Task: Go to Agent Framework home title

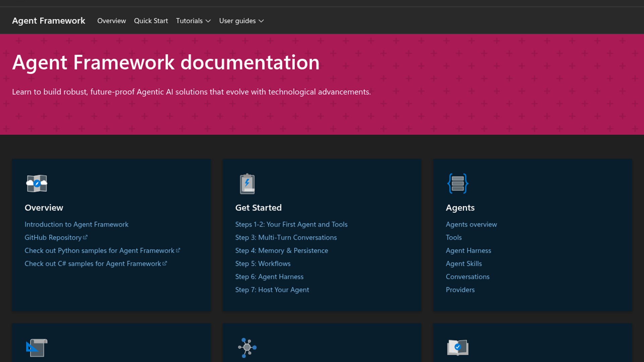Action: (49, 21)
